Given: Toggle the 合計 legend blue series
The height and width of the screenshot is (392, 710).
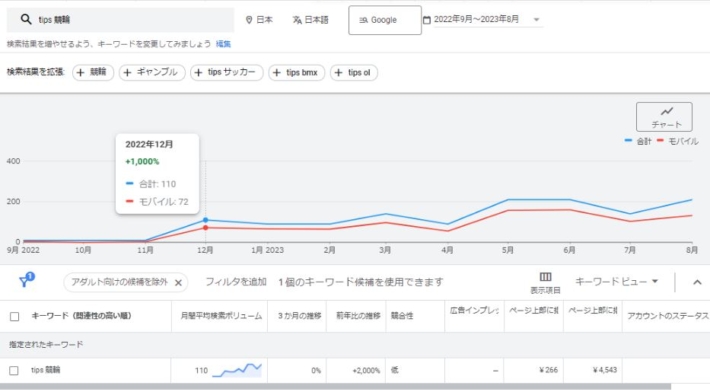Looking at the screenshot, I should (638, 141).
